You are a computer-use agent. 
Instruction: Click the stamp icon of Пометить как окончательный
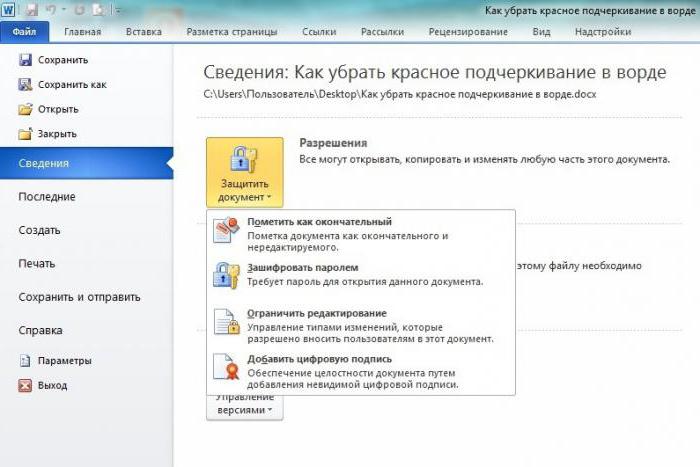(x=226, y=230)
